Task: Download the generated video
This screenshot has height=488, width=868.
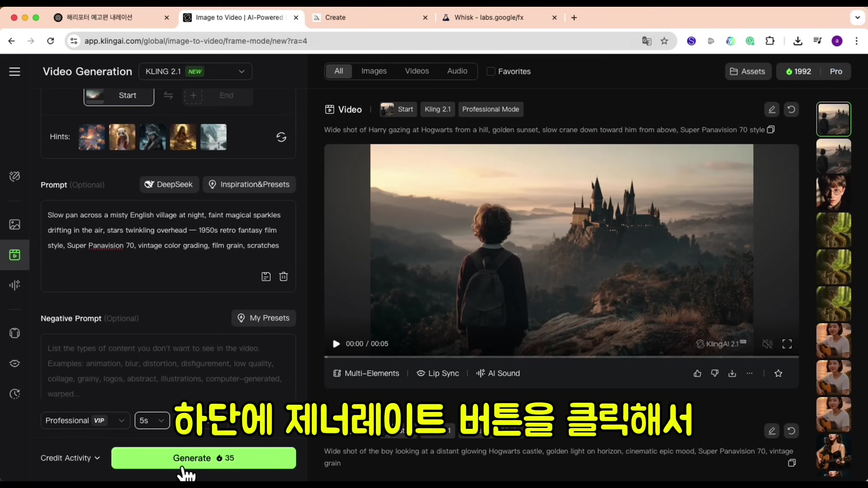Action: tap(732, 373)
